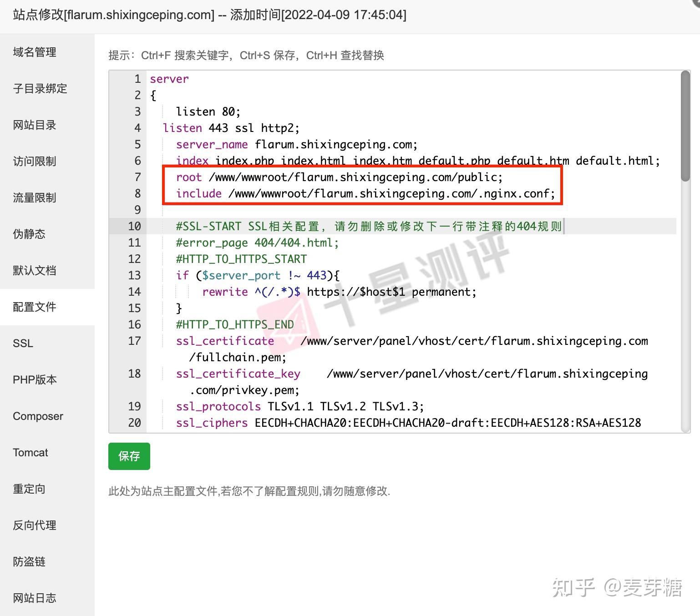Open the SSL configuration tab
The height and width of the screenshot is (616, 700).
(x=23, y=343)
